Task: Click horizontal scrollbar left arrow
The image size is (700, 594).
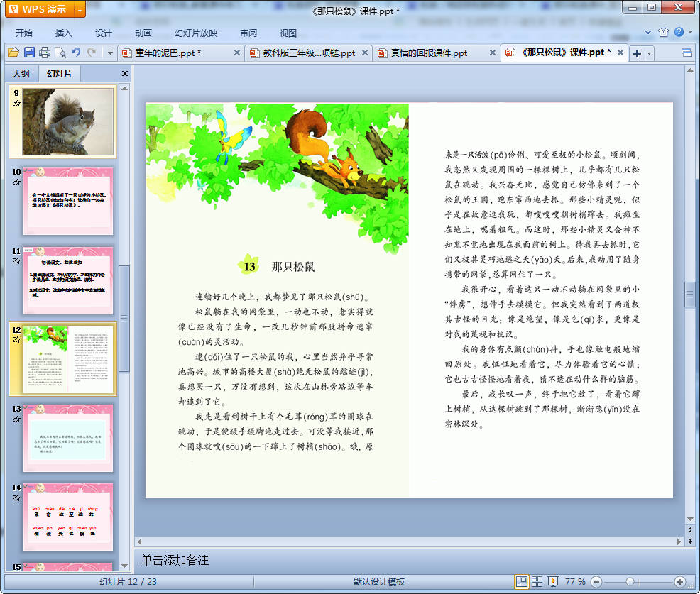Action: (139, 541)
